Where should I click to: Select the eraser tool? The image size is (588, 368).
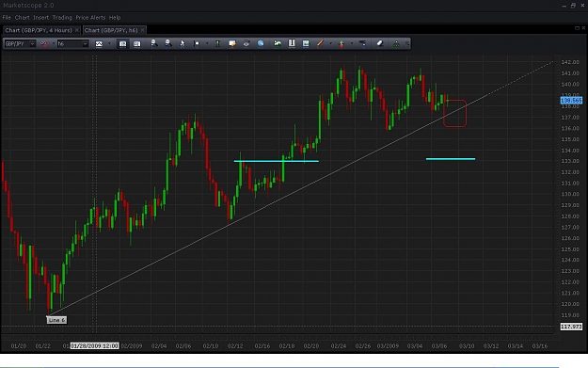click(380, 43)
